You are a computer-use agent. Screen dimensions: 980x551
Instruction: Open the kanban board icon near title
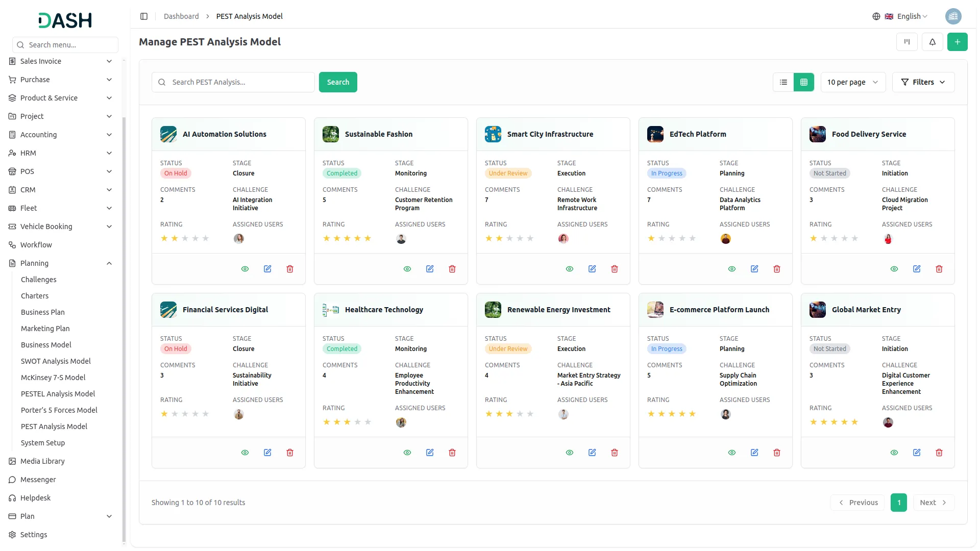point(906,42)
